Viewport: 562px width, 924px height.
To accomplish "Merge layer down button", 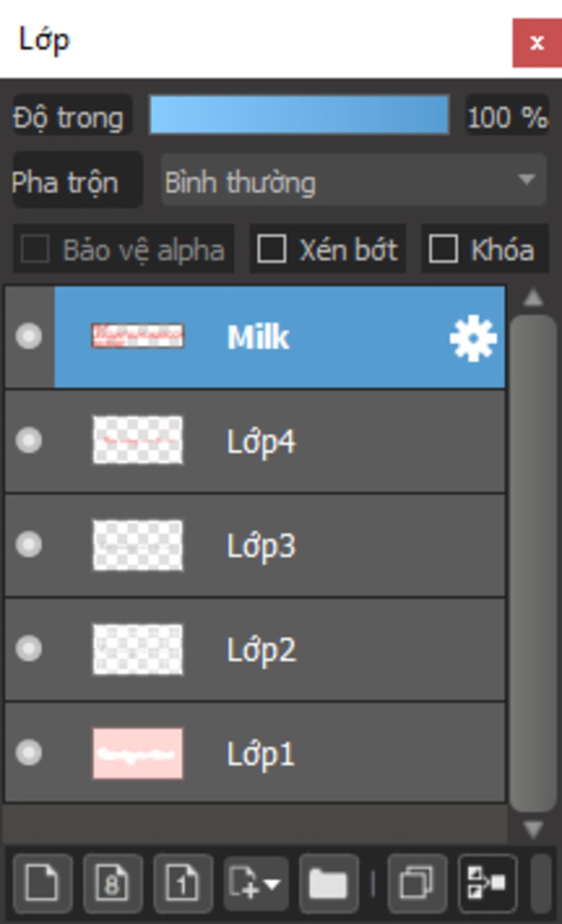I will point(487,883).
